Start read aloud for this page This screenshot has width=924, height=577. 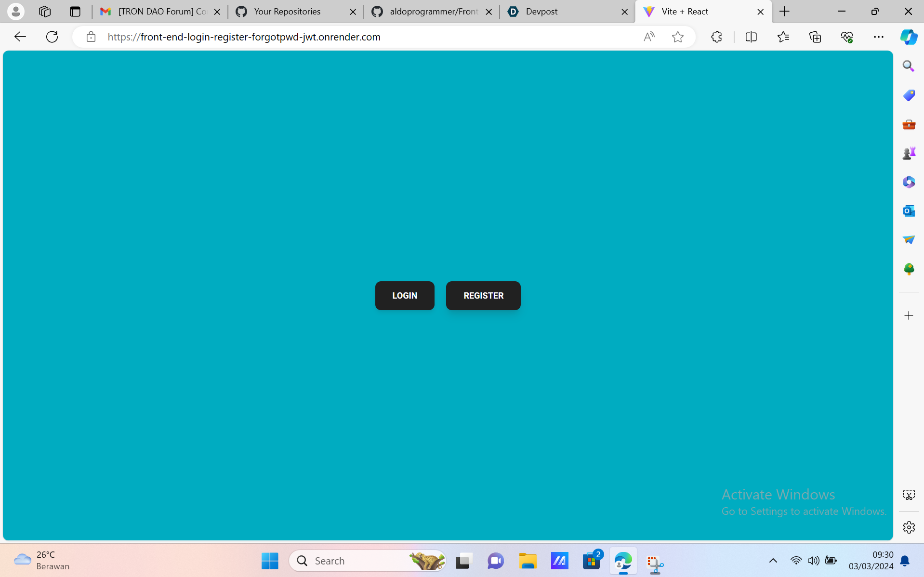pyautogui.click(x=649, y=37)
